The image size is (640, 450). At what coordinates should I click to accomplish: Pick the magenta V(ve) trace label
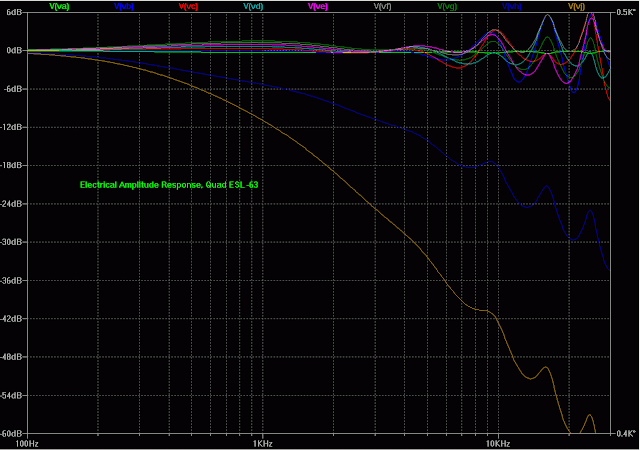point(318,6)
